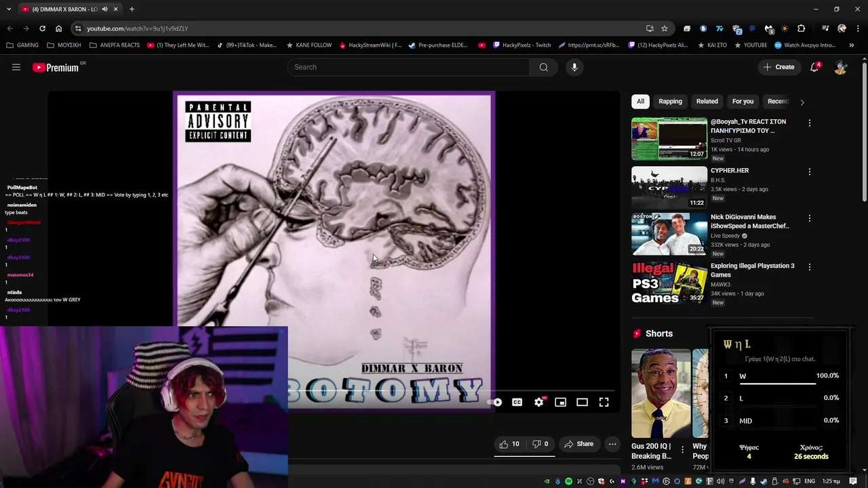Open browser extensions puzzle icon
This screenshot has width=868, height=488.
802,28
